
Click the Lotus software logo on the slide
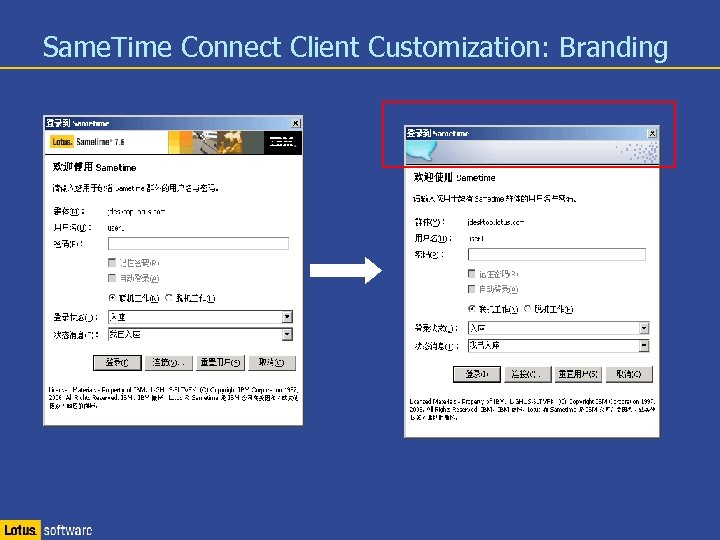46,530
